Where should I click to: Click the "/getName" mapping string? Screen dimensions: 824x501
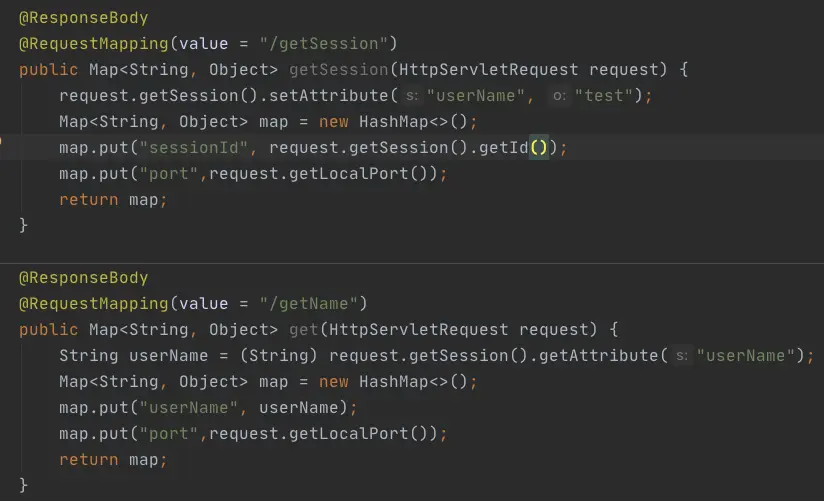[328, 304]
